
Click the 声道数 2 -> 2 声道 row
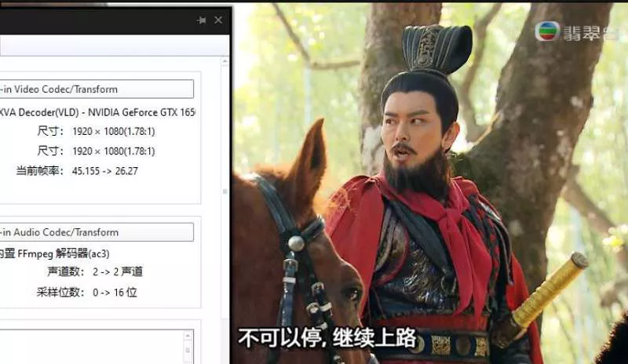pyautogui.click(x=106, y=271)
